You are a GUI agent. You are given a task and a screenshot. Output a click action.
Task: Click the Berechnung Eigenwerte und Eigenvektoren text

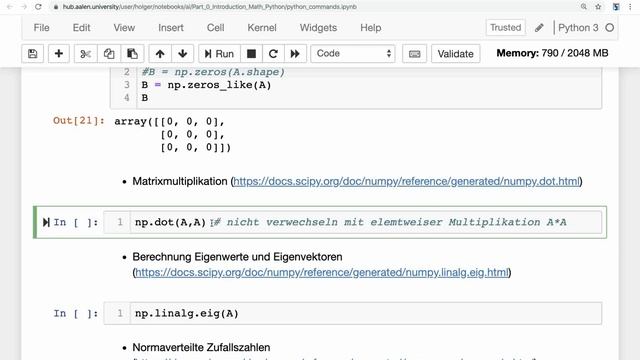[x=237, y=257]
